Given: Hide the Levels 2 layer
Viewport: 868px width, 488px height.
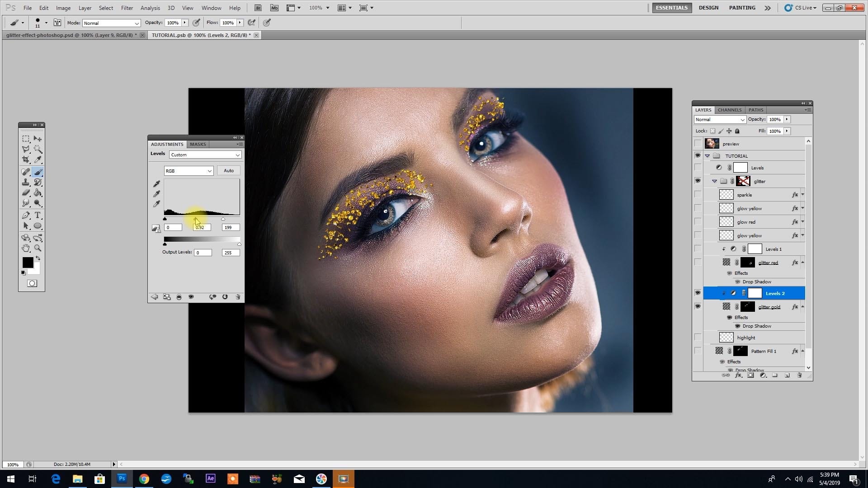Looking at the screenshot, I should 698,293.
